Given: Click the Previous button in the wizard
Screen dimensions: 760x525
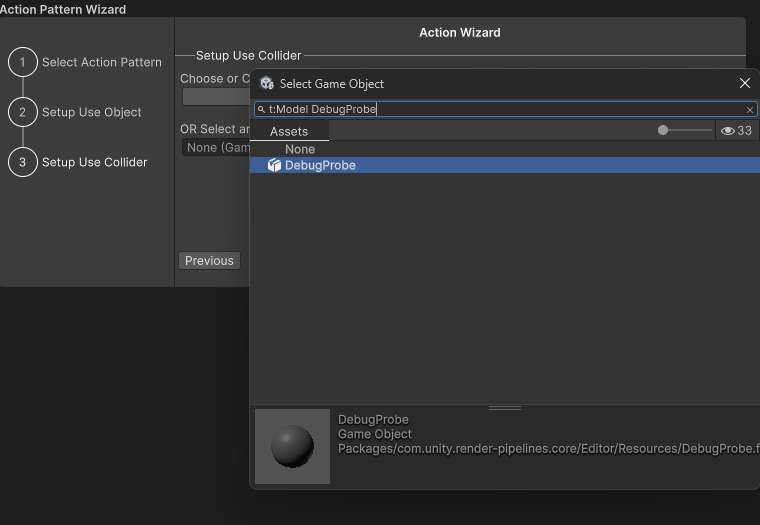Looking at the screenshot, I should point(209,261).
